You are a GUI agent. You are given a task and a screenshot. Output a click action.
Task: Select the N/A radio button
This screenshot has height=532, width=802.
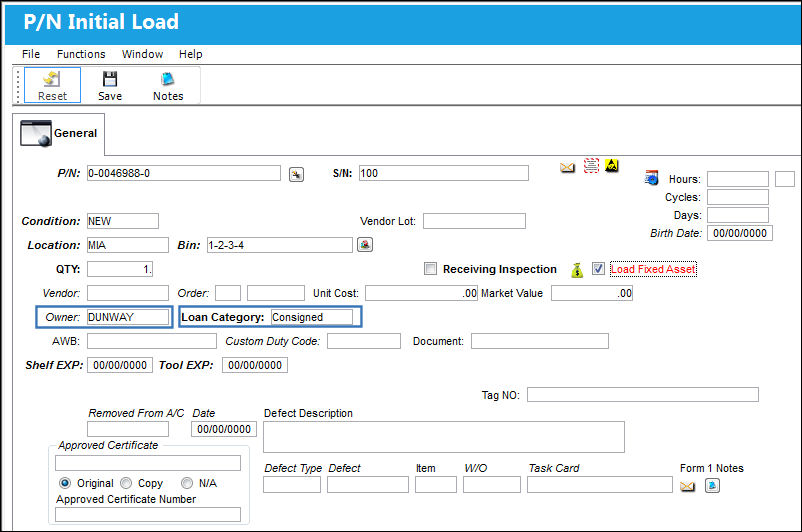187,483
